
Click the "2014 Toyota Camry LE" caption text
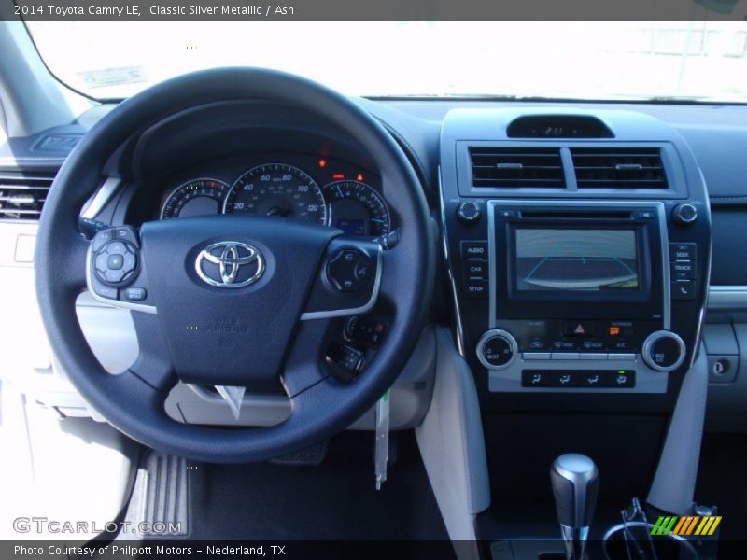[x=77, y=9]
